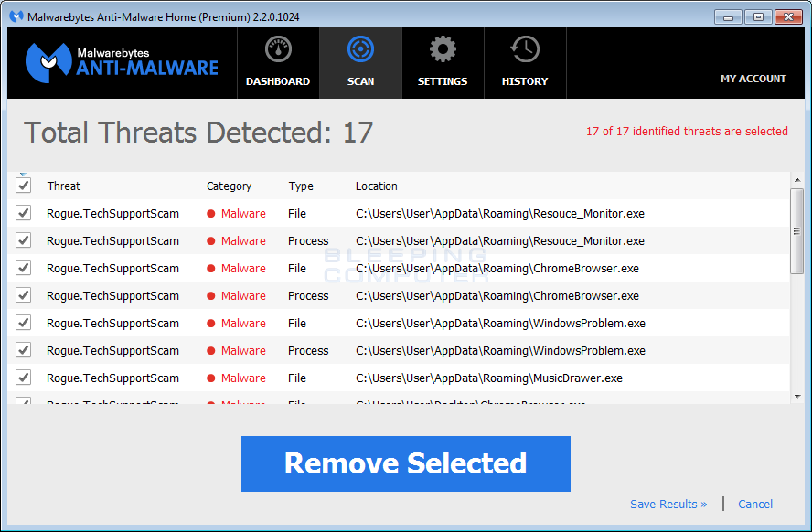Click the Process type in WindowsProblem.exe row
Image resolution: width=812 pixels, height=532 pixels.
click(308, 351)
